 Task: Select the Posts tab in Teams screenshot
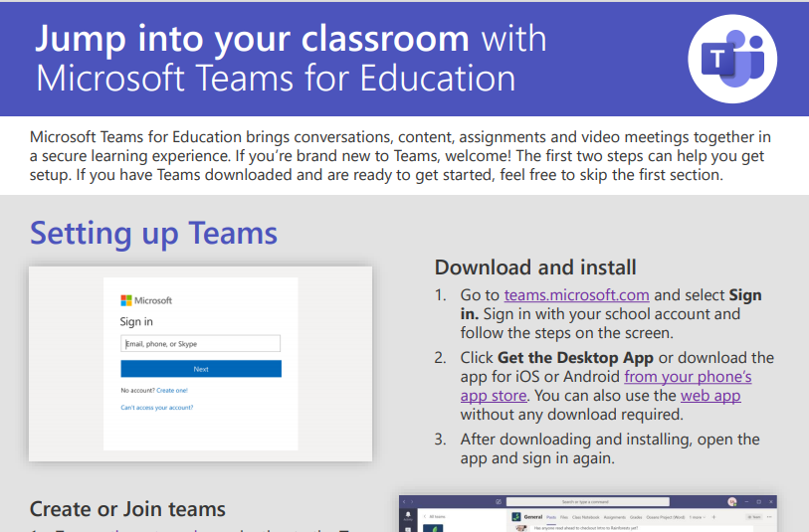[551, 517]
